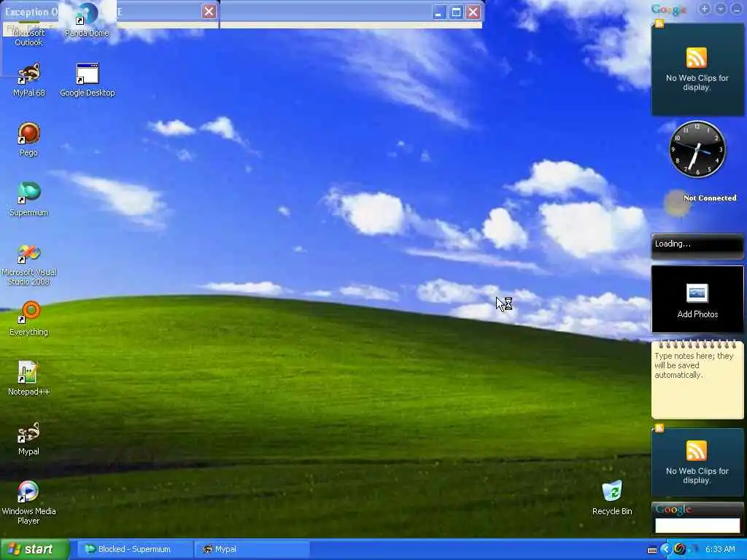Viewport: 747px width, 560px height.
Task: Select the Google Desktop shortcut icon
Action: [88, 80]
